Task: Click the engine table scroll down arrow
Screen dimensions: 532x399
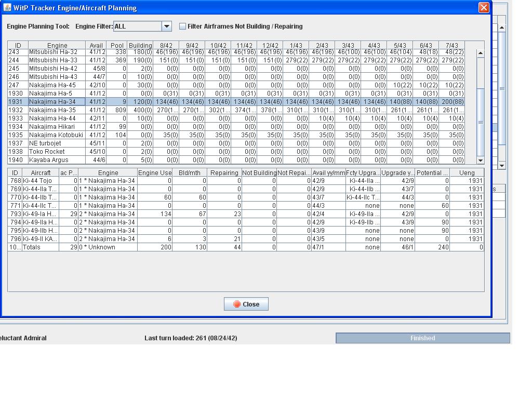Action: 481,160
